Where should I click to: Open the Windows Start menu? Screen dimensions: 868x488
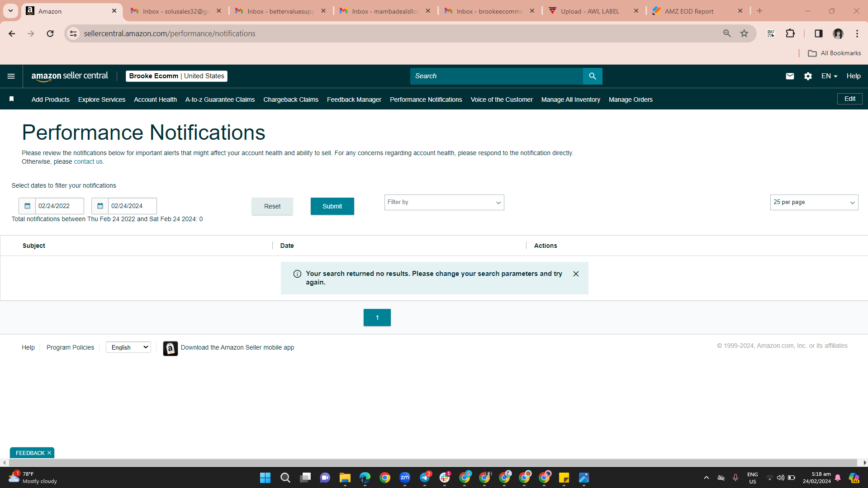pos(265,478)
